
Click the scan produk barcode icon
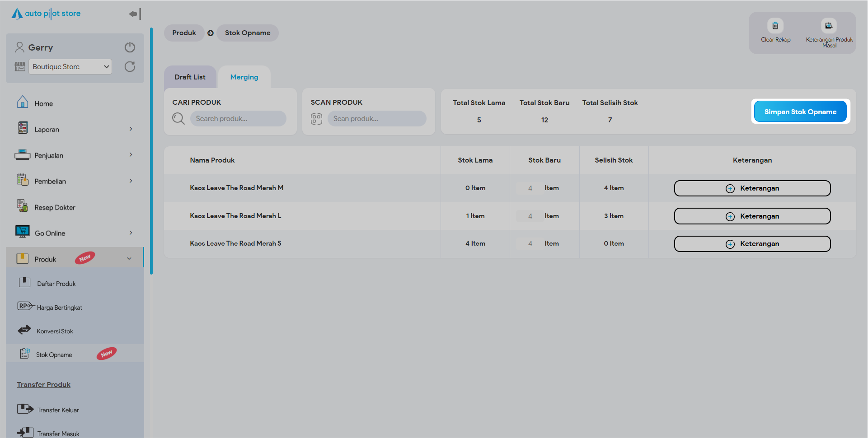coord(316,119)
